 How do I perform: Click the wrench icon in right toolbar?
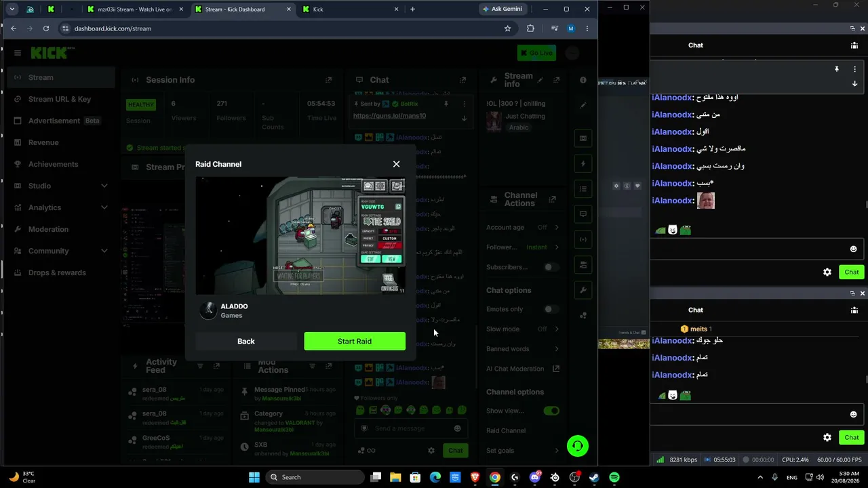click(x=583, y=290)
